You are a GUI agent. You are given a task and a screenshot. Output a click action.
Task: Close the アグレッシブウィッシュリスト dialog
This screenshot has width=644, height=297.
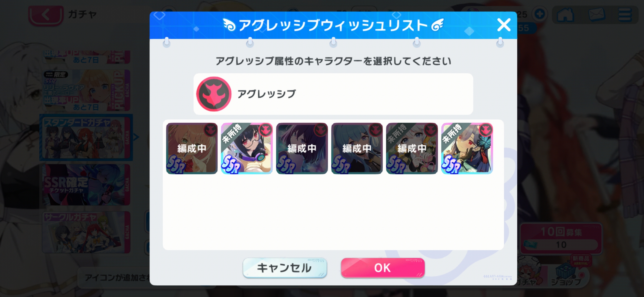(504, 25)
